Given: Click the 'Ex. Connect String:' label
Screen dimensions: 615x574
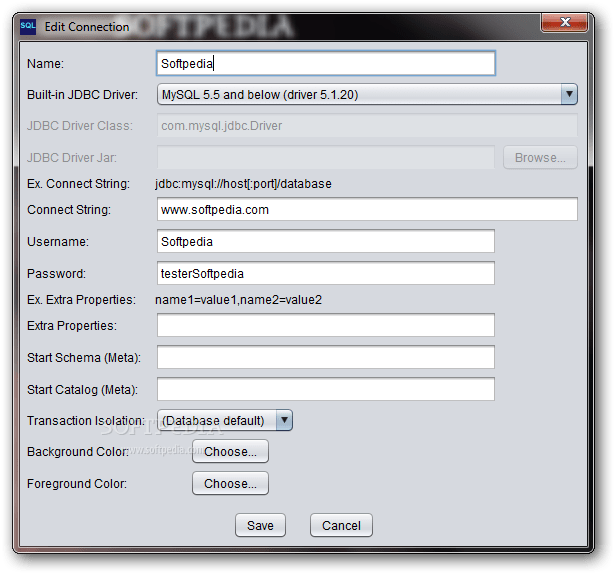Looking at the screenshot, I should pyautogui.click(x=78, y=184).
